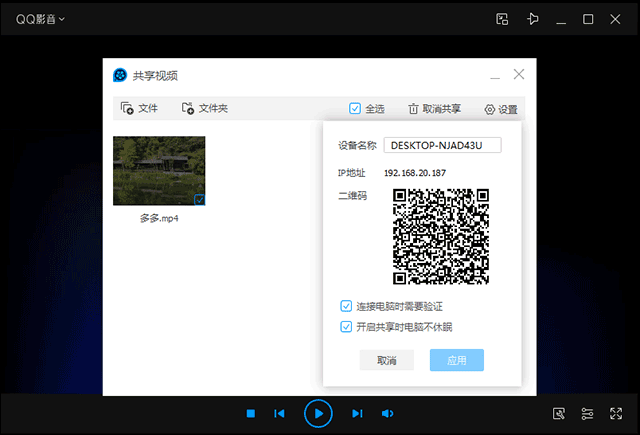Open the 设置 settings panel
The height and width of the screenshot is (435, 640).
tap(500, 109)
